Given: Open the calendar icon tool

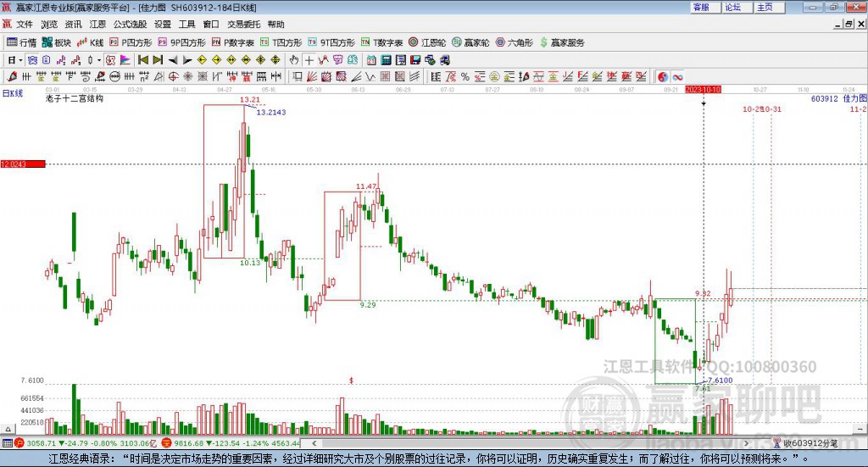Looking at the screenshot, I should (x=371, y=60).
